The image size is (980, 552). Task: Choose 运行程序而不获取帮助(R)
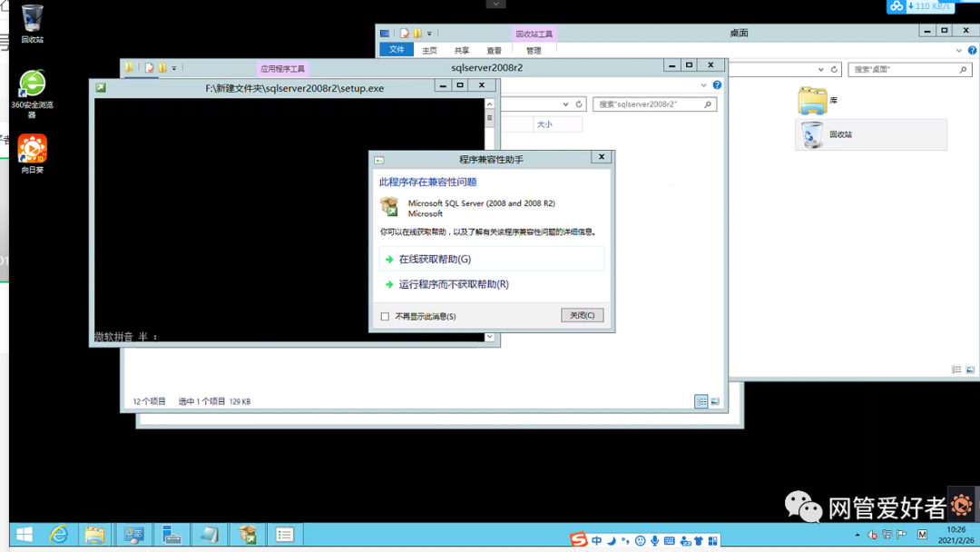tap(454, 284)
